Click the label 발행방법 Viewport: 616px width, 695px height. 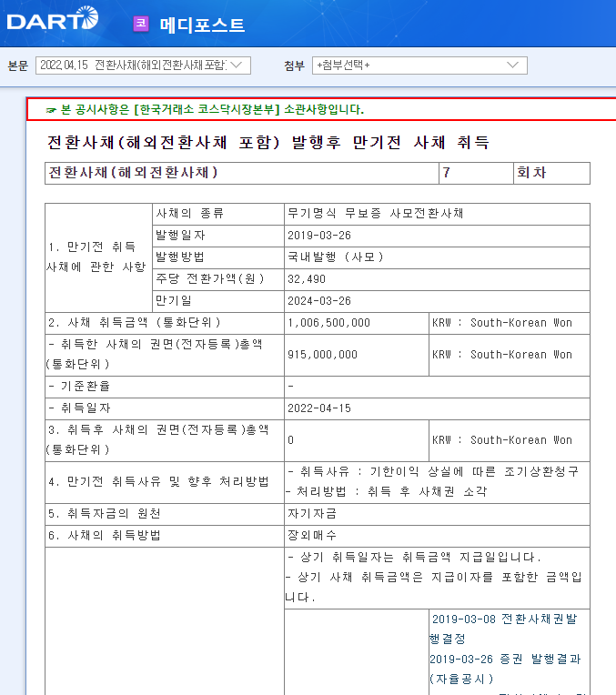tap(180, 257)
